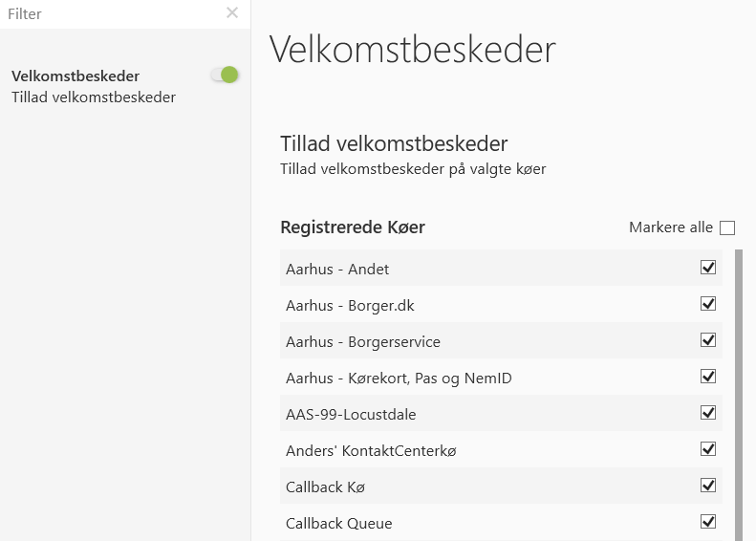756x541 pixels.
Task: Uncheck the Callback Queue checkbox
Action: pos(708,522)
